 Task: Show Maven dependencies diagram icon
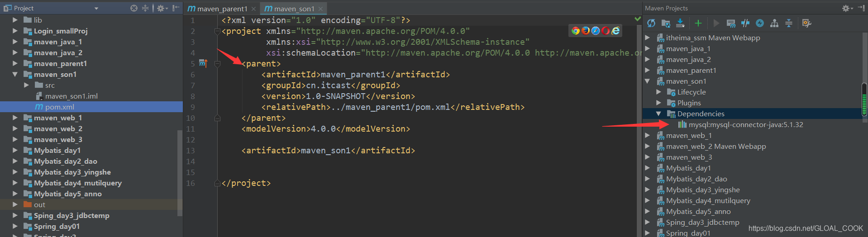774,23
